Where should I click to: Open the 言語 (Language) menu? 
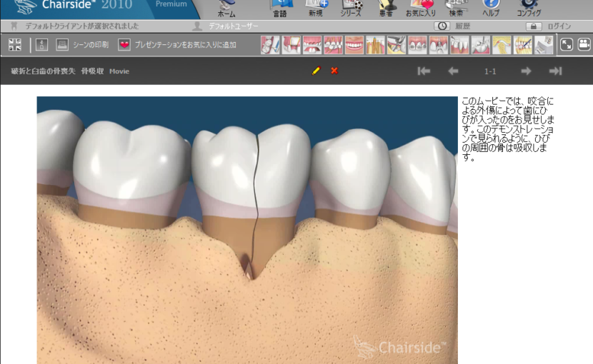click(280, 8)
